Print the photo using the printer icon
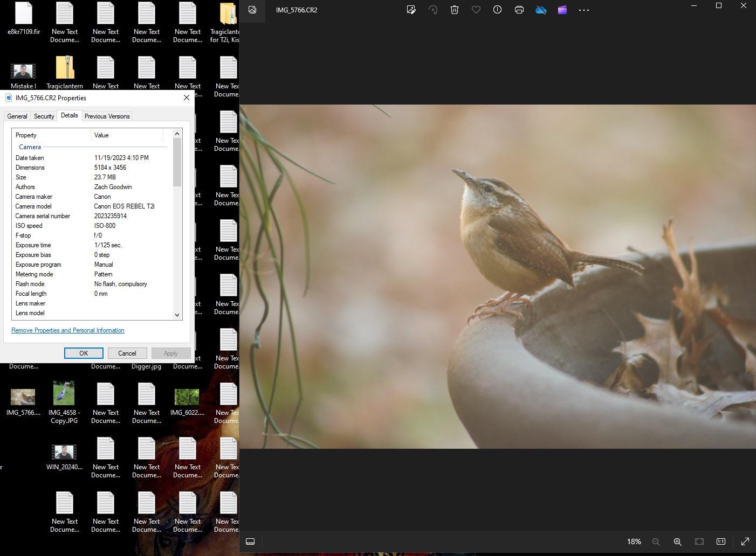This screenshot has width=756, height=556. coord(519,10)
